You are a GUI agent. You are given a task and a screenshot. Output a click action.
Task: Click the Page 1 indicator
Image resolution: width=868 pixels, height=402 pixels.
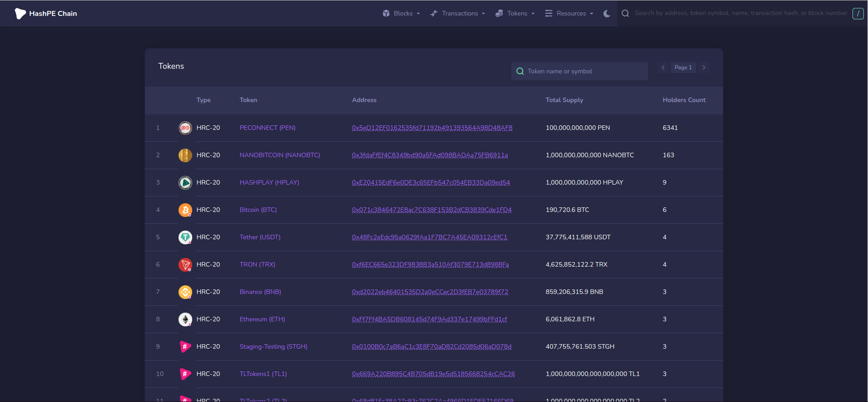[683, 67]
